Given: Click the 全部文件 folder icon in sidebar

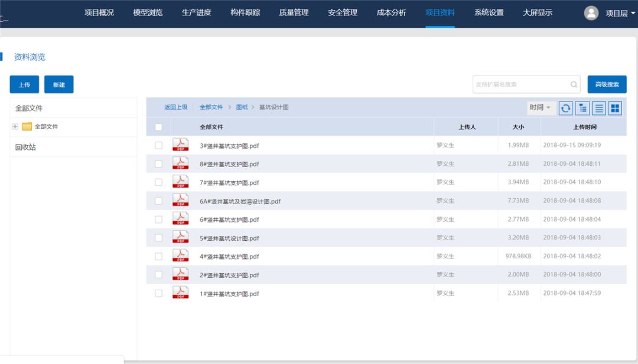Looking at the screenshot, I should click(x=25, y=126).
